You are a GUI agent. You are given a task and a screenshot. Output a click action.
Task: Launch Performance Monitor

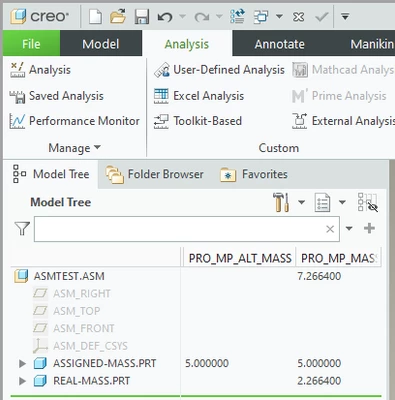click(x=74, y=121)
